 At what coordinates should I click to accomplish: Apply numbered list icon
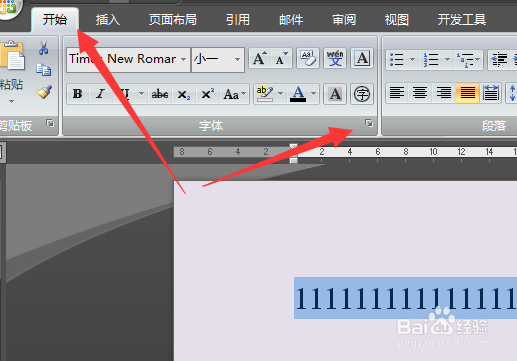click(431, 59)
